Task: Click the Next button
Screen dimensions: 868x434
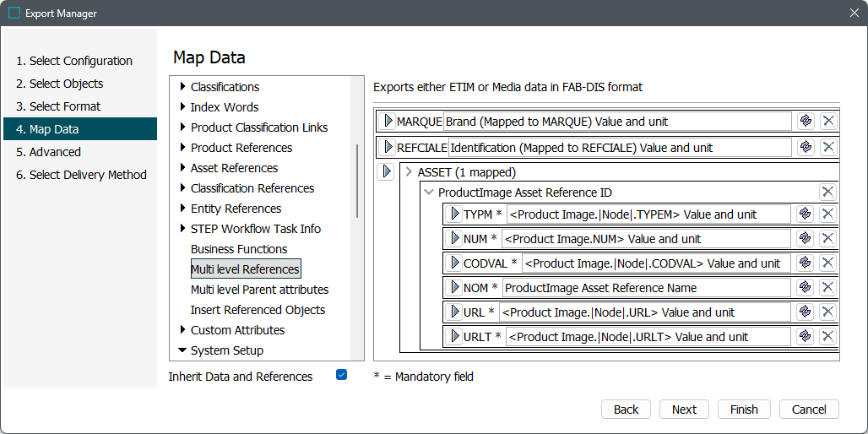Action: pyautogui.click(x=684, y=410)
